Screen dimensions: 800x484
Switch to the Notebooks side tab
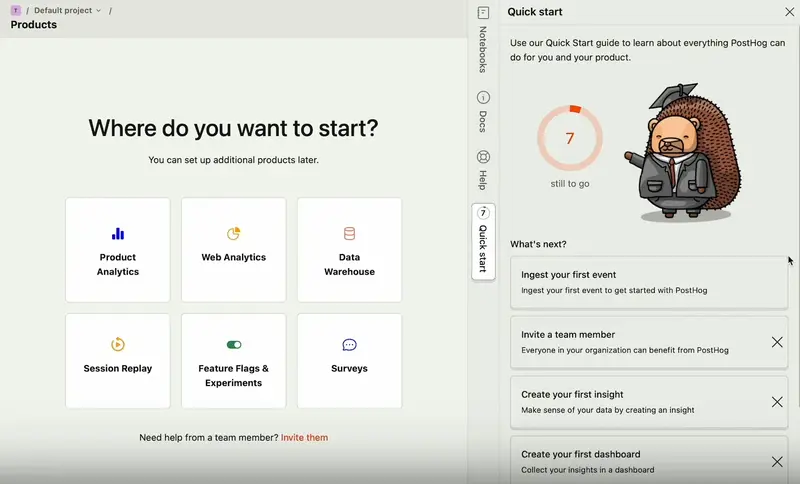pos(483,40)
